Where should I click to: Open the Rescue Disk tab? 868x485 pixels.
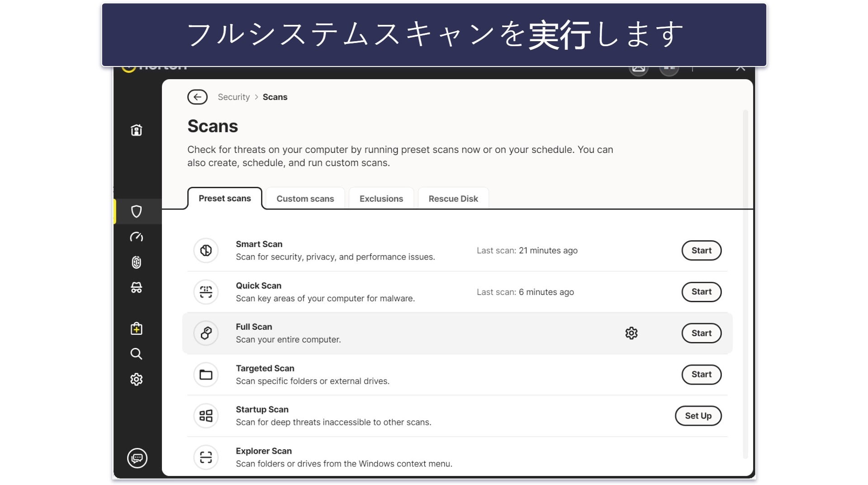coord(453,199)
